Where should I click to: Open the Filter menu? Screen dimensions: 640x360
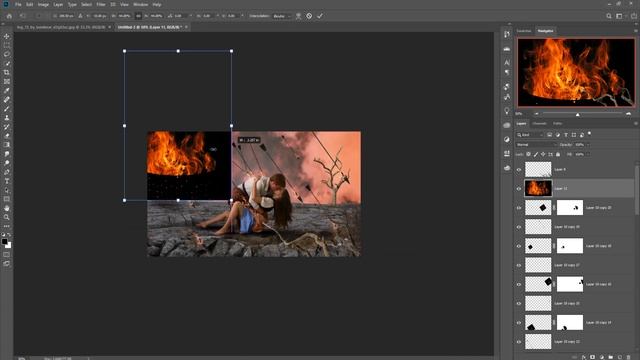(x=101, y=4)
